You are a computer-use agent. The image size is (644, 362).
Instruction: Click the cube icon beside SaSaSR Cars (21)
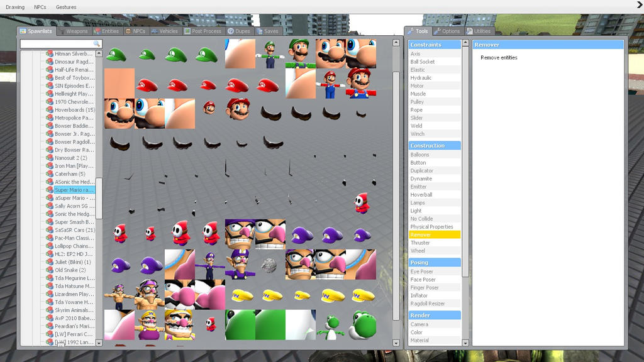pos(50,230)
